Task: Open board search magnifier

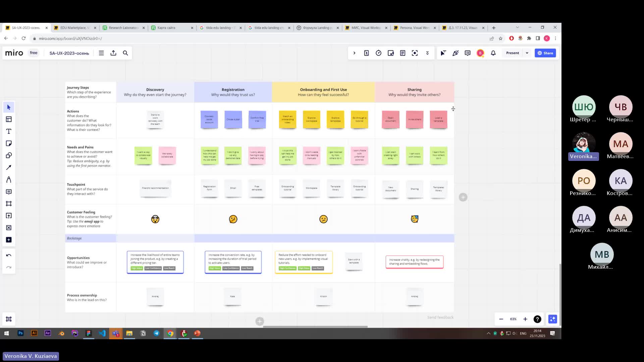Action: (x=125, y=53)
